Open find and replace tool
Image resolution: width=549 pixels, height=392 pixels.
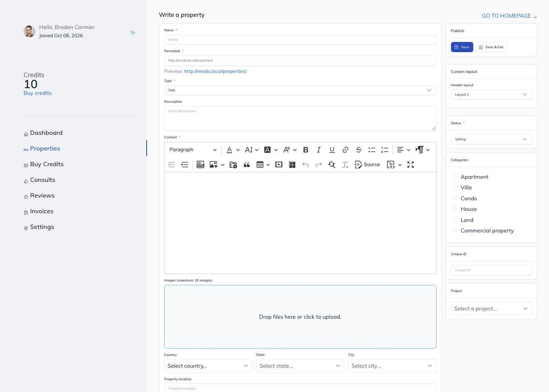(x=332, y=165)
